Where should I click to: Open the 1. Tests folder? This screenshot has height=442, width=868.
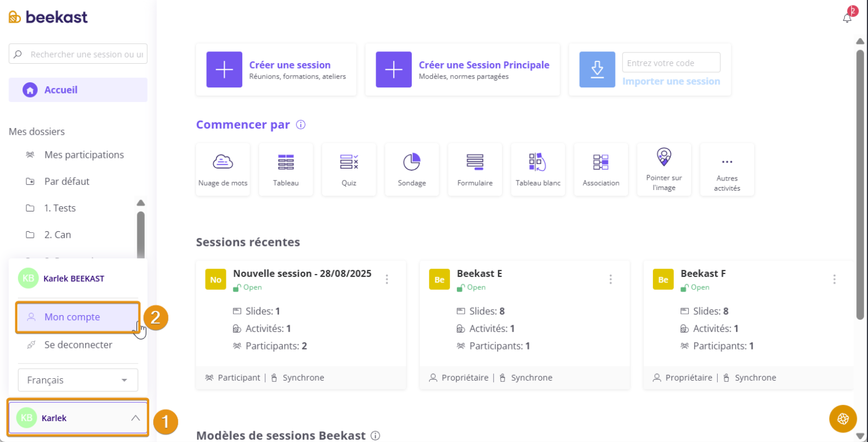pyautogui.click(x=60, y=208)
